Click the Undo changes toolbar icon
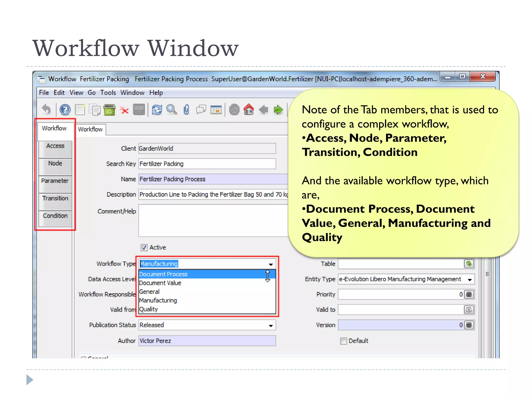532x399 pixels. point(47,110)
